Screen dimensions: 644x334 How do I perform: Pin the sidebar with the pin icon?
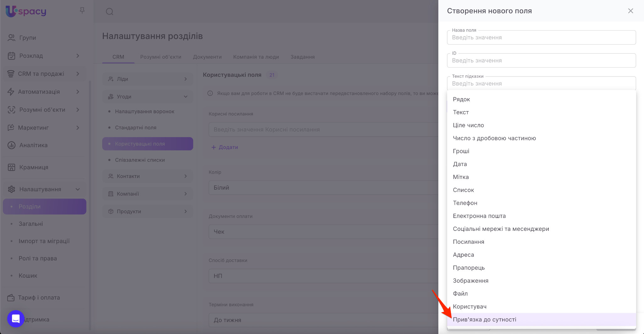[82, 11]
